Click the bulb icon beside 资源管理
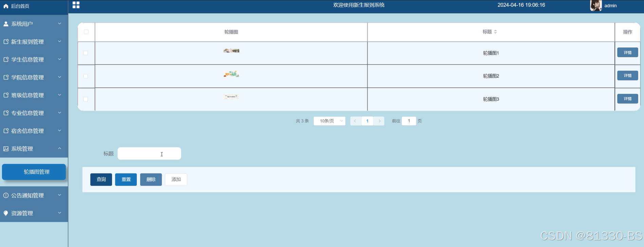Screen dimensions: 644x247 [6, 213]
